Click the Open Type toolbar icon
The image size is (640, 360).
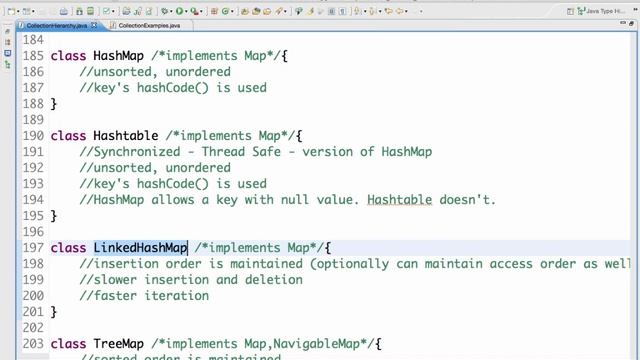(244, 11)
